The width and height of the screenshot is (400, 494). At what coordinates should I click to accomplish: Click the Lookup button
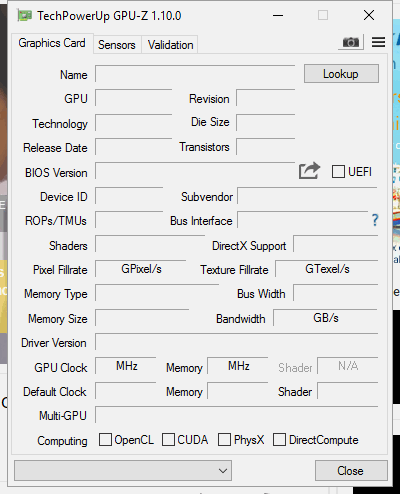click(x=341, y=74)
